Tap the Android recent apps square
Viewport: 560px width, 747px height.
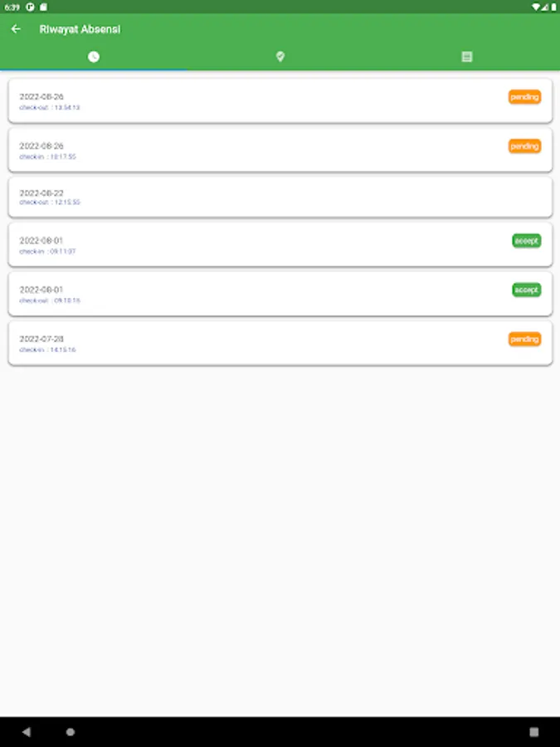click(x=533, y=732)
